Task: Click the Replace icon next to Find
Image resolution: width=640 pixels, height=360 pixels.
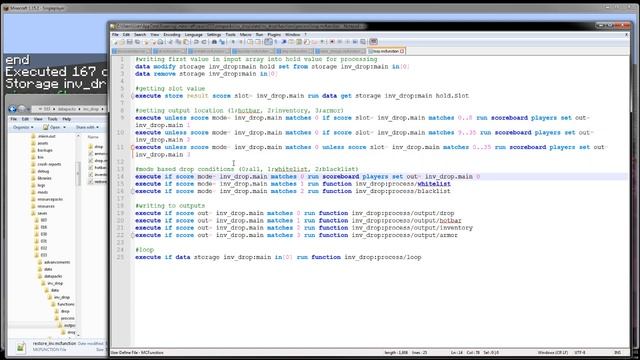Action: [x=222, y=42]
